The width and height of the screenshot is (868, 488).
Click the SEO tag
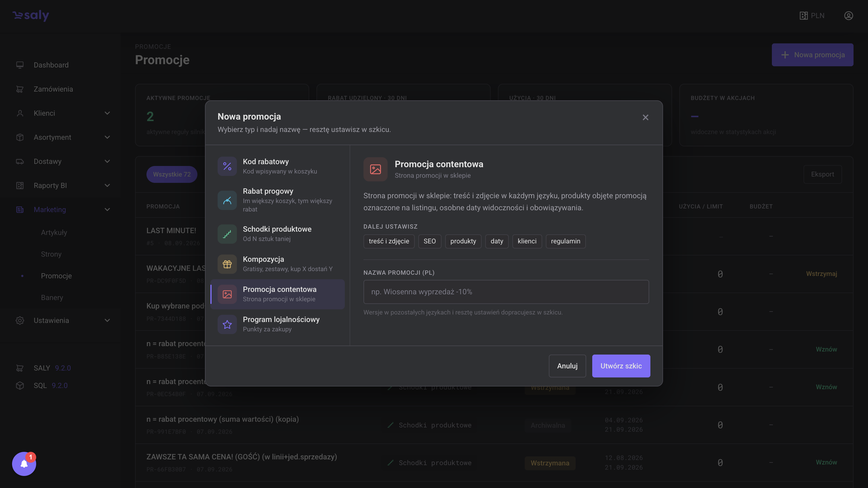pos(429,241)
